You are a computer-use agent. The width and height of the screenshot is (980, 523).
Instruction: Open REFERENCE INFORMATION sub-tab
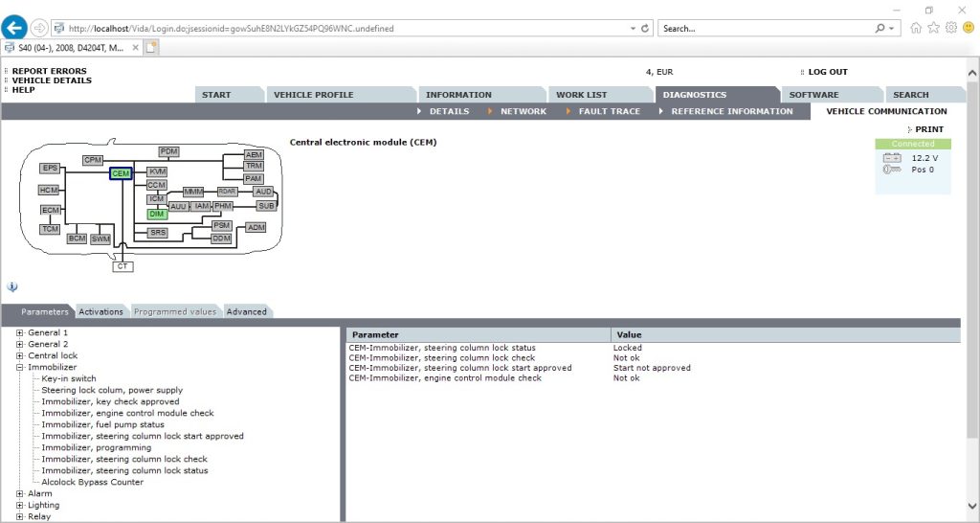[x=732, y=111]
